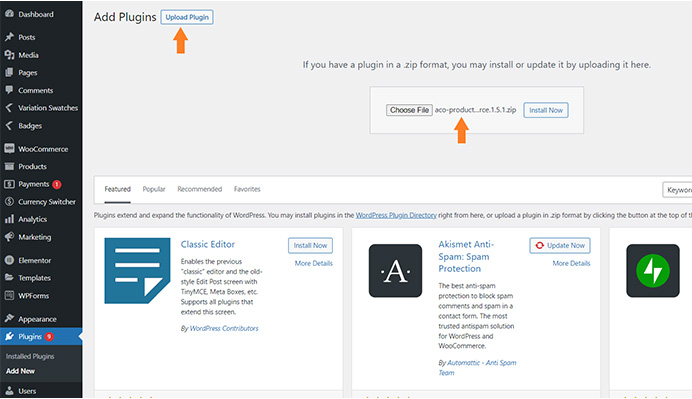This screenshot has width=692, height=399.
Task: Open the Media menu
Action: point(28,55)
